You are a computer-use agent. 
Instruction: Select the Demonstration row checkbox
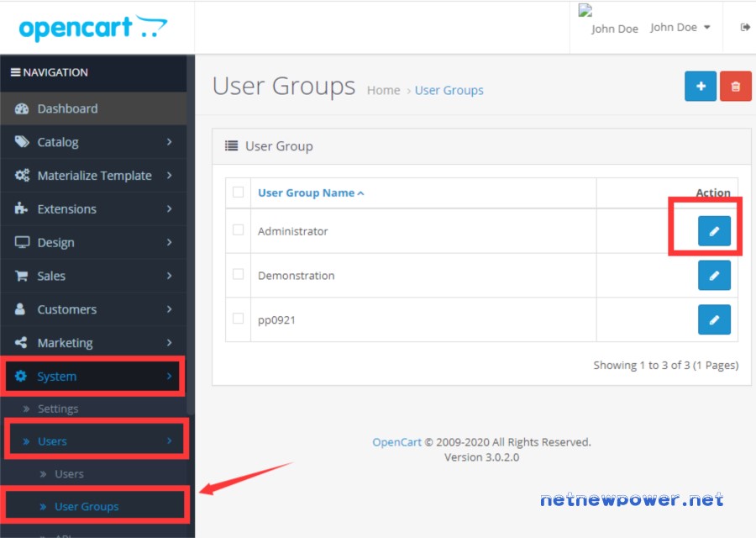tap(238, 274)
